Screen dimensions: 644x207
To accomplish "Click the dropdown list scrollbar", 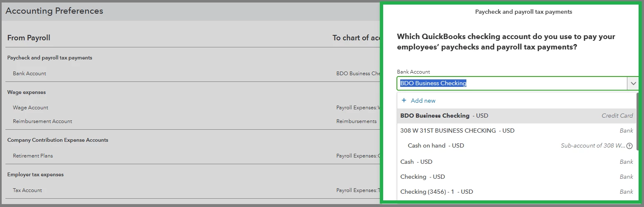I will click(638, 121).
